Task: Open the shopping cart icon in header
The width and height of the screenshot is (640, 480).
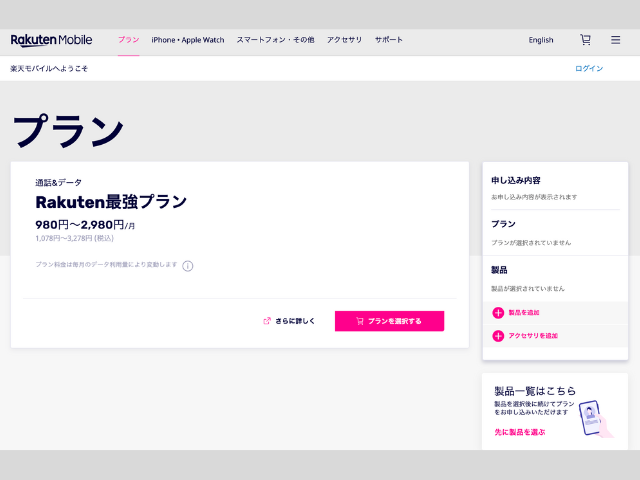Action: pyautogui.click(x=585, y=40)
